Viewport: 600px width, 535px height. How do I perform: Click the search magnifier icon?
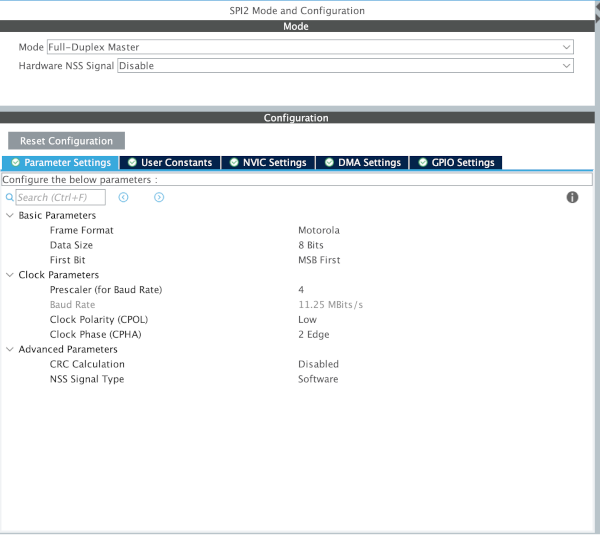[9, 198]
